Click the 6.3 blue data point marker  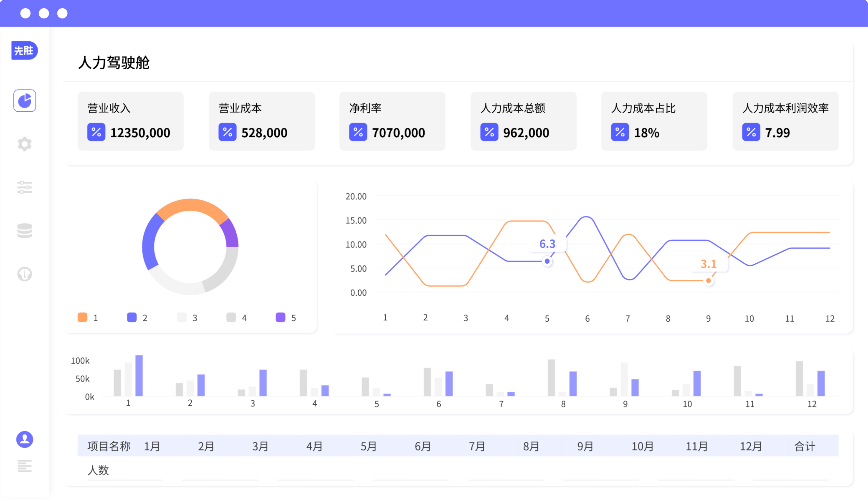[547, 261]
